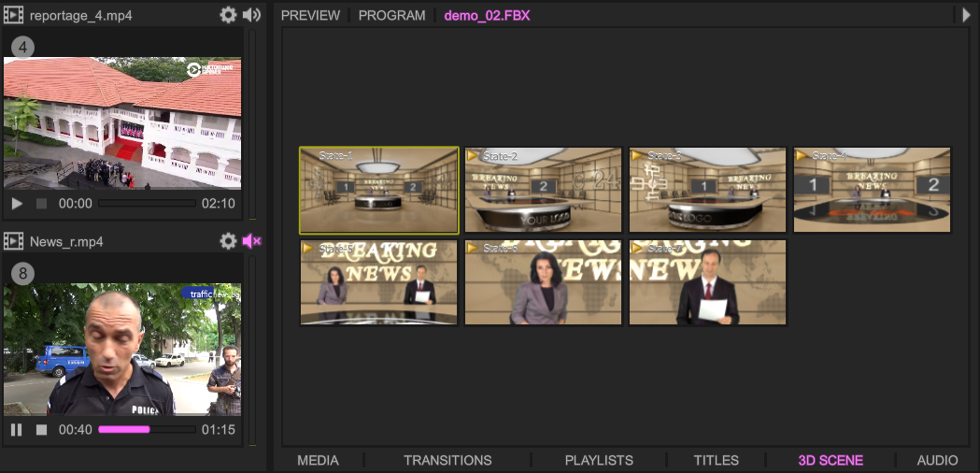Select State-5 two-anchor scene thumbnail
The width and height of the screenshot is (980, 473).
pos(378,282)
